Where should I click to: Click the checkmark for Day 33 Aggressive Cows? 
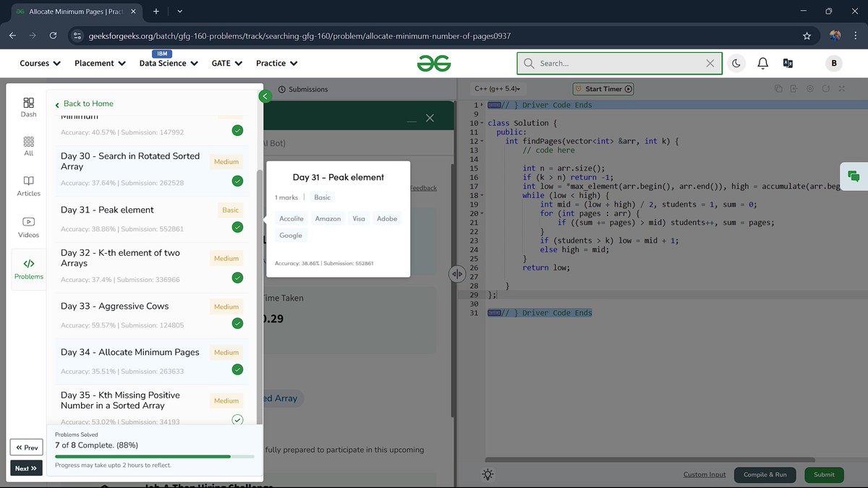[237, 323]
